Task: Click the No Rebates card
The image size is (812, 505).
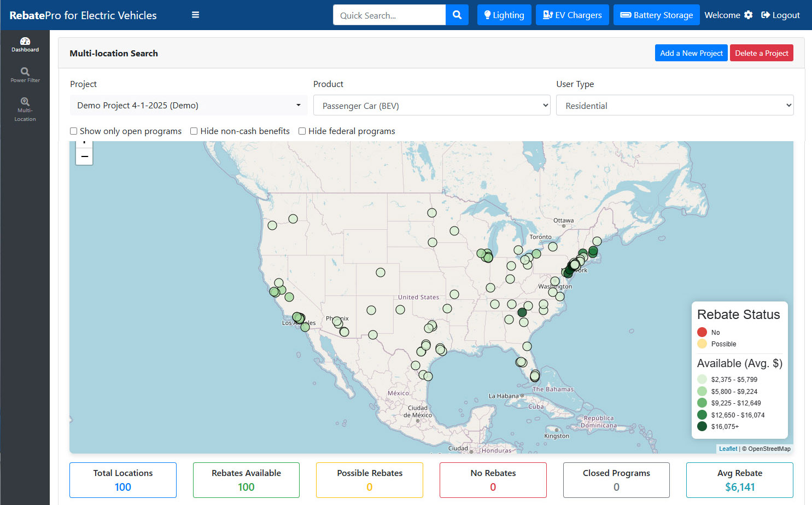Action: pyautogui.click(x=493, y=480)
